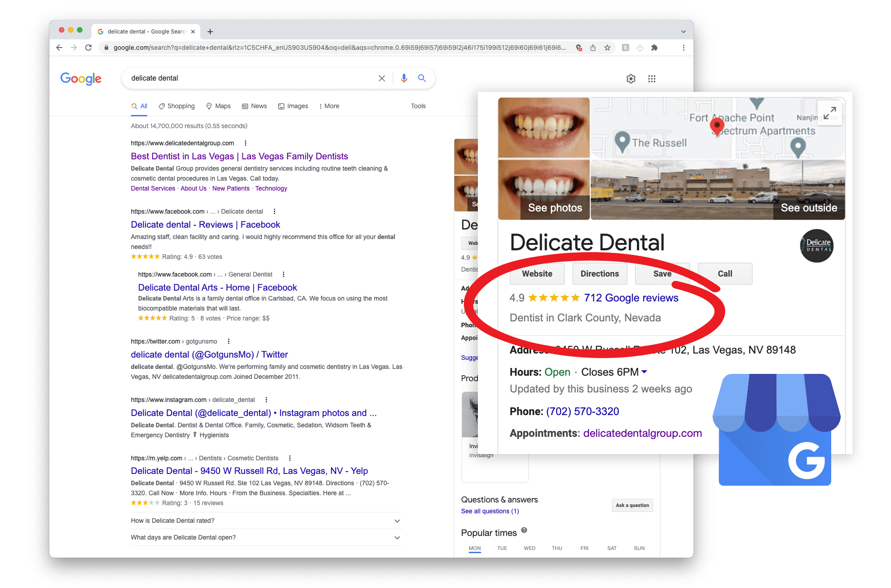
Task: Open Delicate Dental Yelp result link
Action: click(249, 471)
